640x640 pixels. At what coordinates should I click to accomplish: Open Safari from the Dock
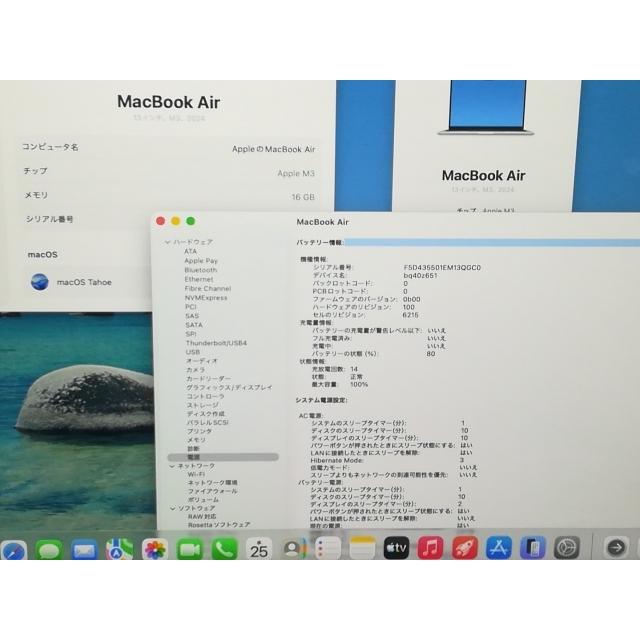coord(13,549)
